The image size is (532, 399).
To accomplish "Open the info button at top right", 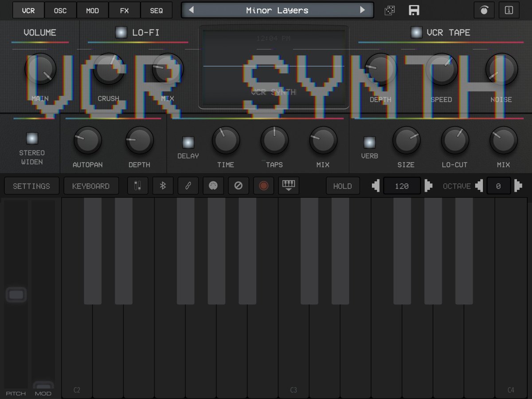I will click(509, 10).
